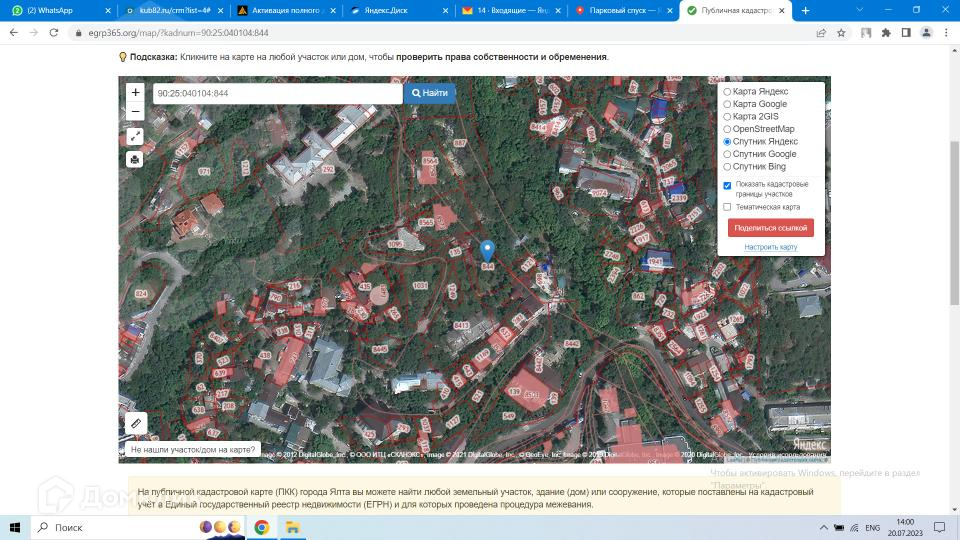Open the Яндекс.Диск browser tab
This screenshot has height=540, width=960.
click(392, 10)
